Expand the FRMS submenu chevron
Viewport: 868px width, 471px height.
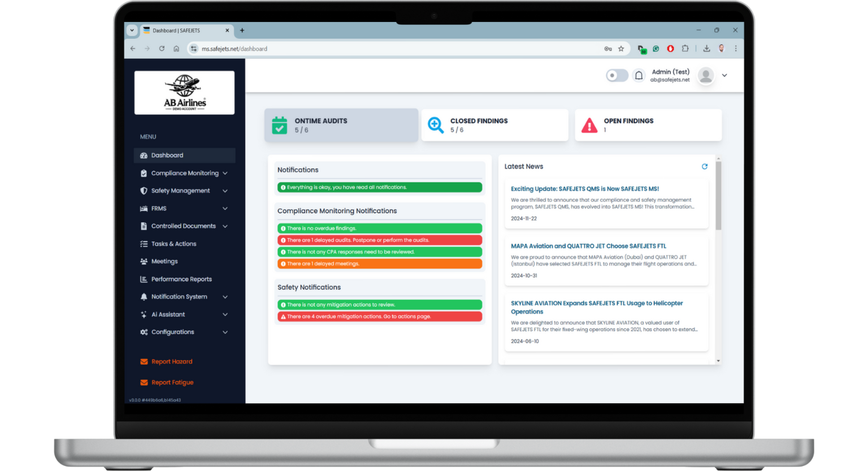point(225,209)
